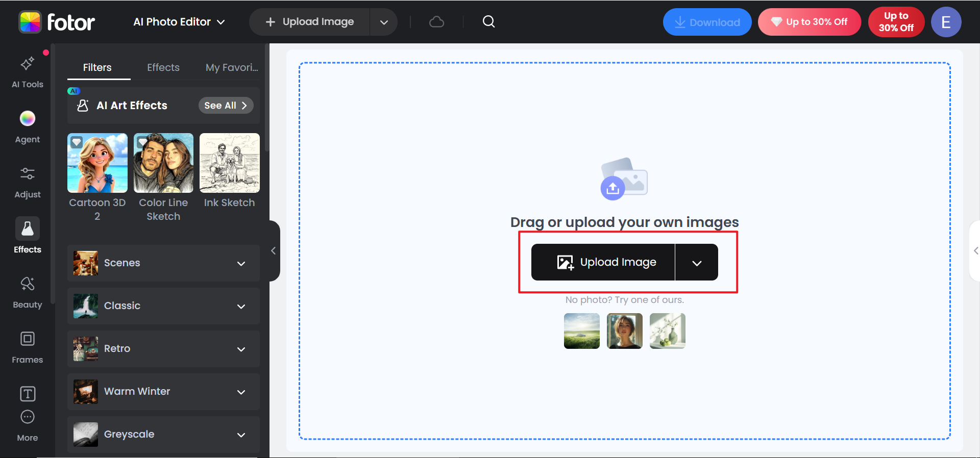Image resolution: width=980 pixels, height=458 pixels.
Task: Open the center Upload Image dropdown arrow
Action: (x=697, y=262)
